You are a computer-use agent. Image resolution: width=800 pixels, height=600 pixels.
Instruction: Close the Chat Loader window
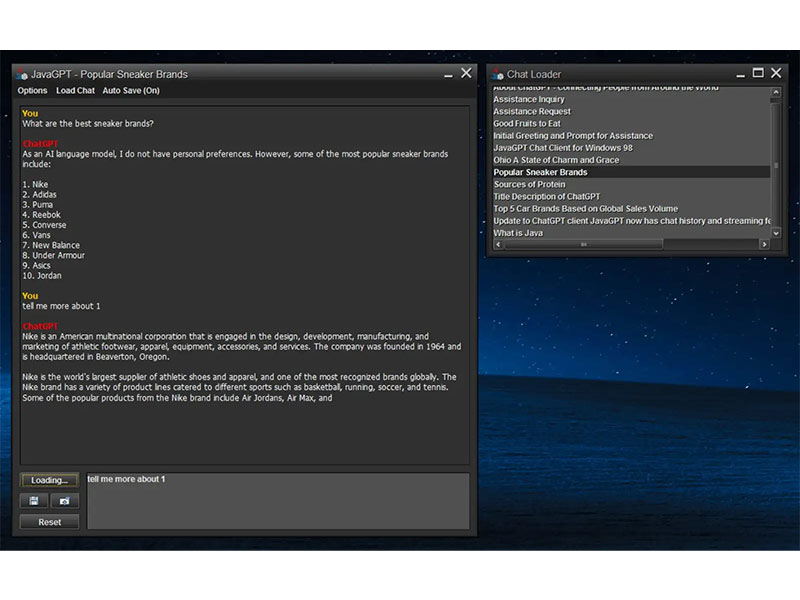point(776,73)
